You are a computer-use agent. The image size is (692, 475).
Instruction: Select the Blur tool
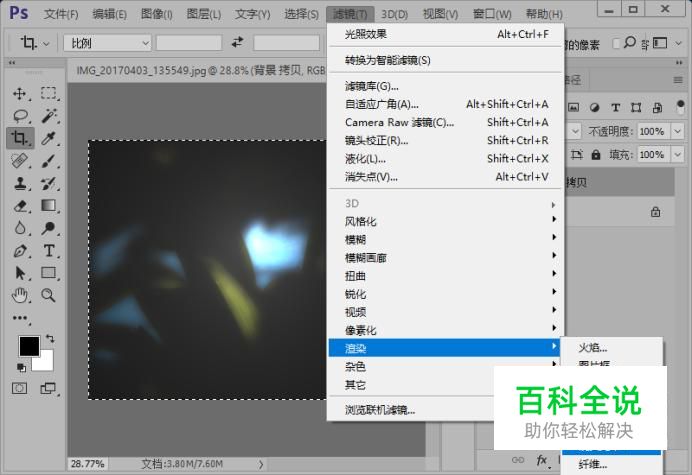[x=20, y=228]
